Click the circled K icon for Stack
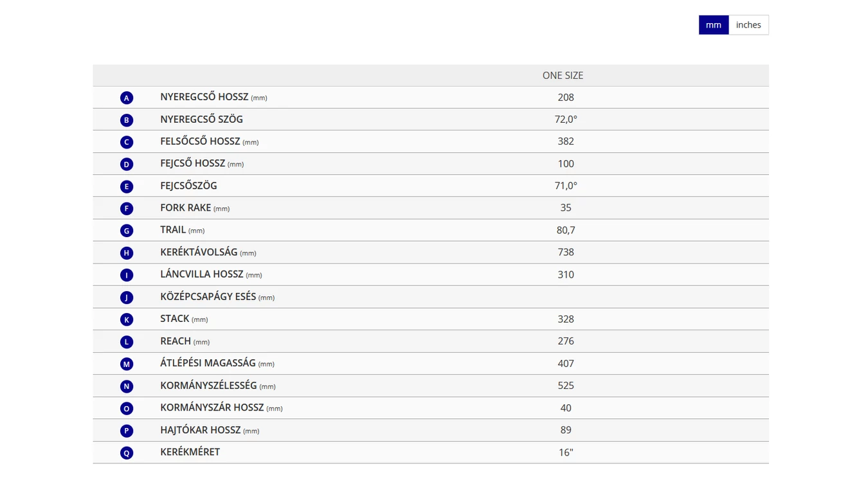The height and width of the screenshot is (482, 868). [x=127, y=319]
